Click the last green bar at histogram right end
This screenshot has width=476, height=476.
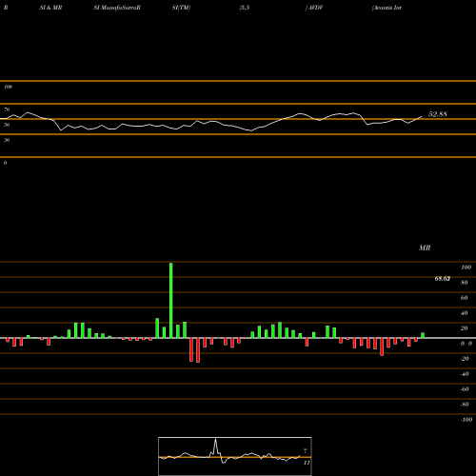click(423, 335)
